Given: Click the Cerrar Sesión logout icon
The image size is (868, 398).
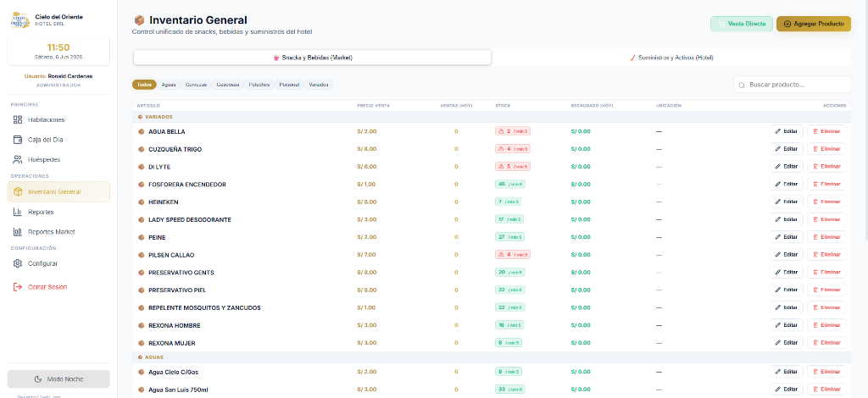Looking at the screenshot, I should click(18, 287).
